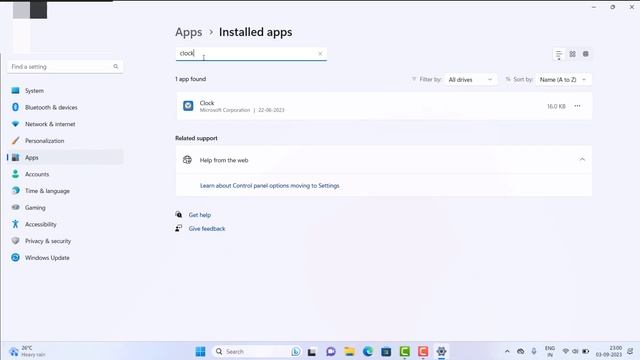Open File Explorer from the taskbar
This screenshot has width=640, height=360.
349,351
